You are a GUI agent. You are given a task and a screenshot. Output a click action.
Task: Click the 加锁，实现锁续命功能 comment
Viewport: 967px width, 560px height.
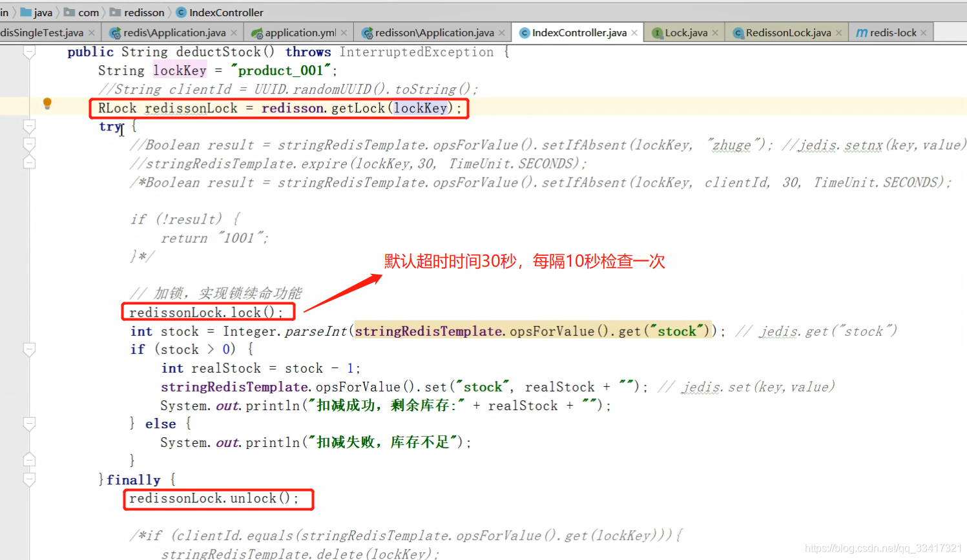216,293
